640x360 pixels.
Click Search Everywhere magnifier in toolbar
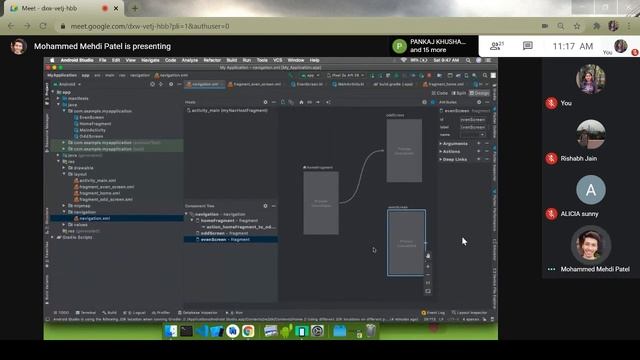484,76
